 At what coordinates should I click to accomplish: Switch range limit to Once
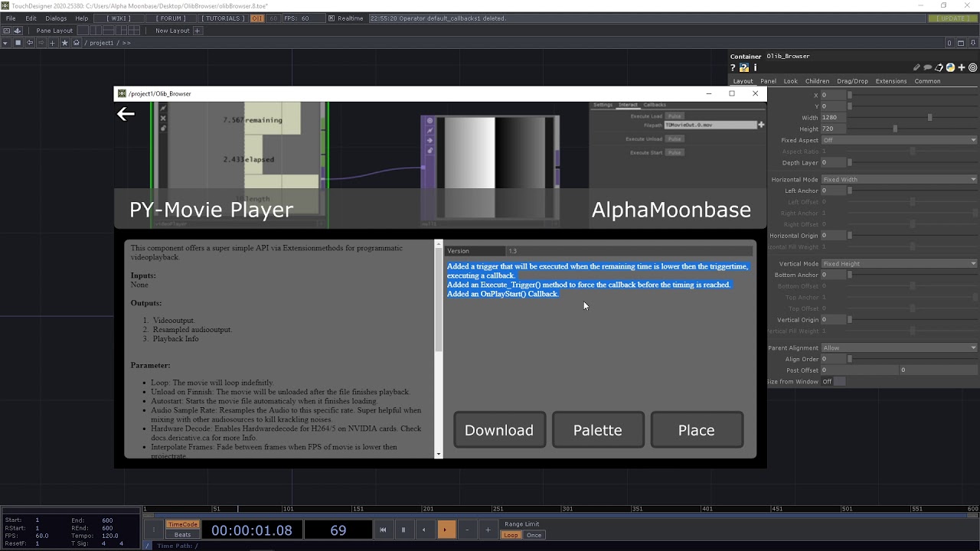click(534, 535)
